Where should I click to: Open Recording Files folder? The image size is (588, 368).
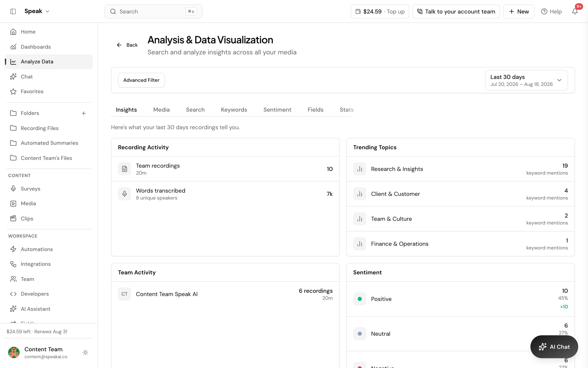click(x=49, y=128)
